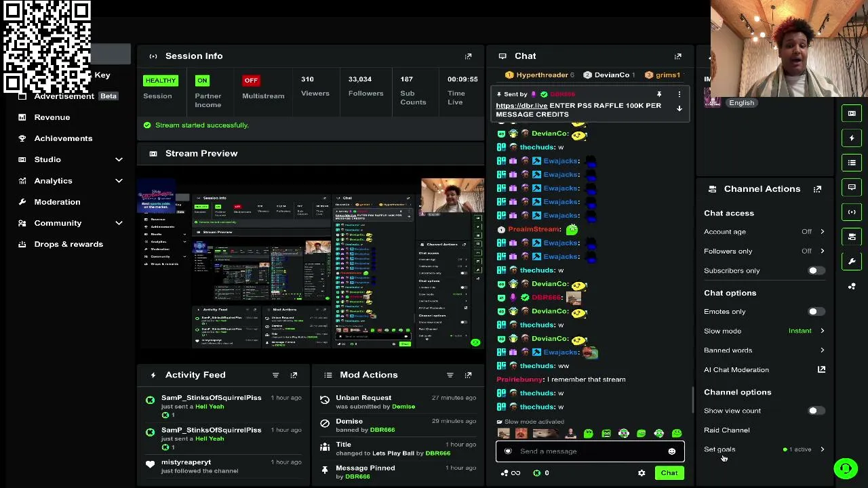Open pinned message options menu
This screenshot has width=868, height=488.
click(x=679, y=94)
